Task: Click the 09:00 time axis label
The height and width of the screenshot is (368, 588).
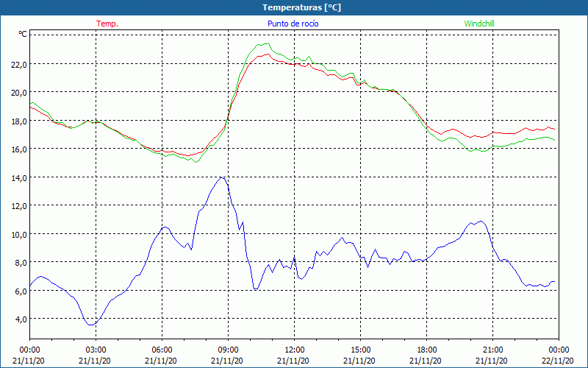Action: pyautogui.click(x=228, y=350)
